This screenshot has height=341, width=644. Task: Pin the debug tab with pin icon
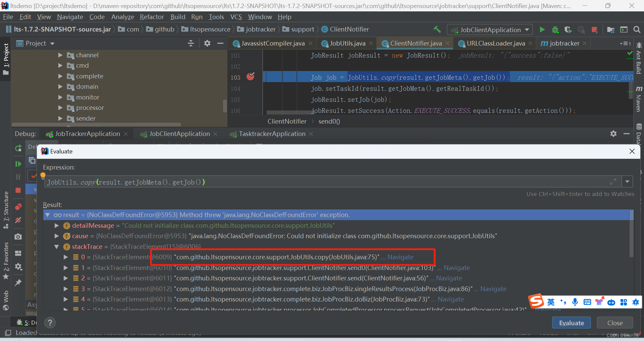pos(18,283)
